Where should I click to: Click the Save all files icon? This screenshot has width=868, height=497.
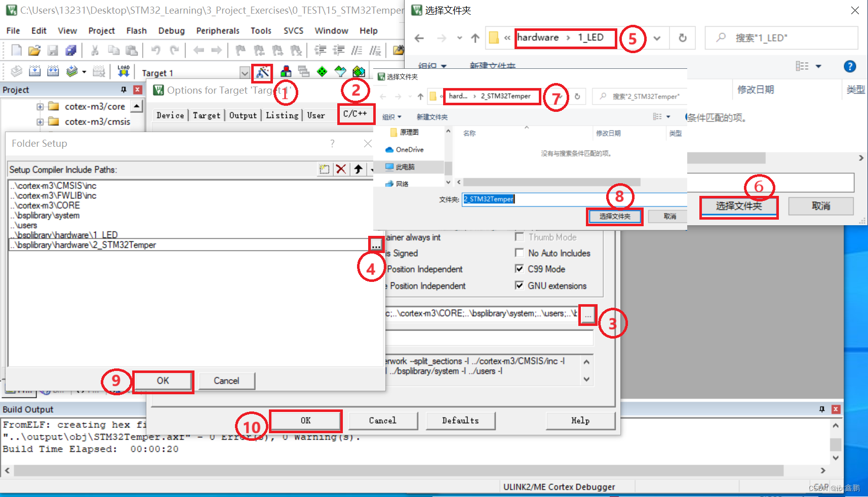click(71, 50)
